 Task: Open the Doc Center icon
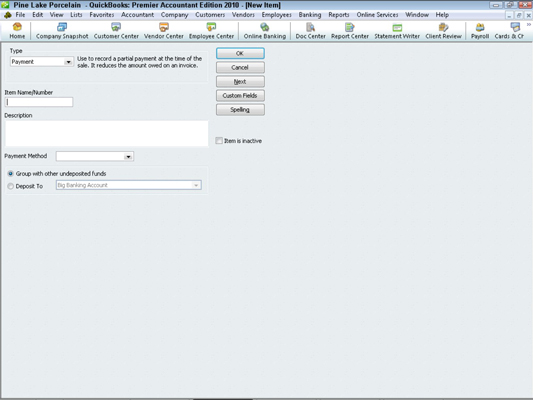pyautogui.click(x=310, y=31)
